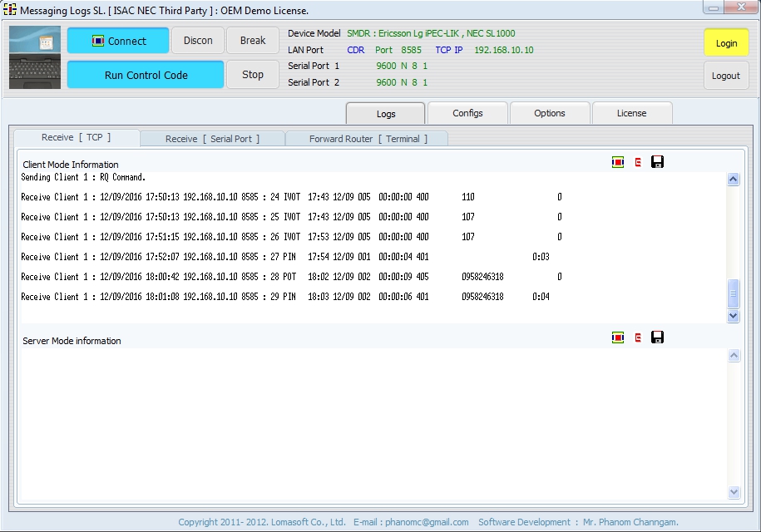Select log row 26 IVOT

coord(291,237)
